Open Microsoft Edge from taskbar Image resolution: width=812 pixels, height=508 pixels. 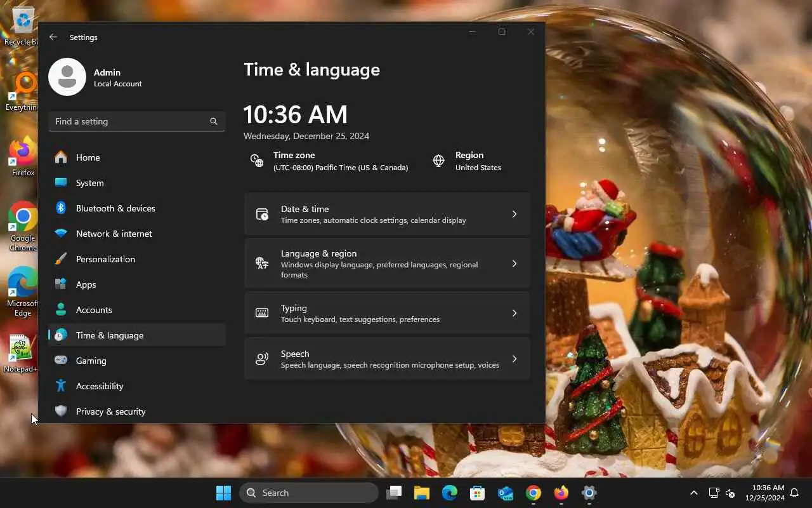pos(450,493)
